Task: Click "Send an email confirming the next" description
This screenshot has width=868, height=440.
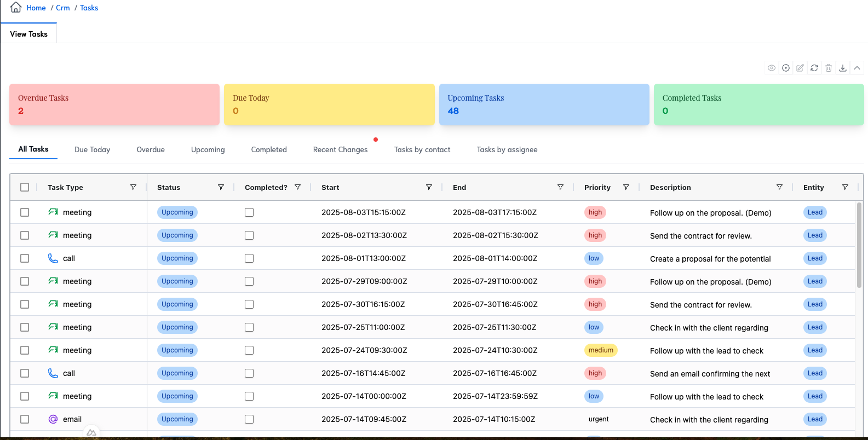Action: (710, 374)
